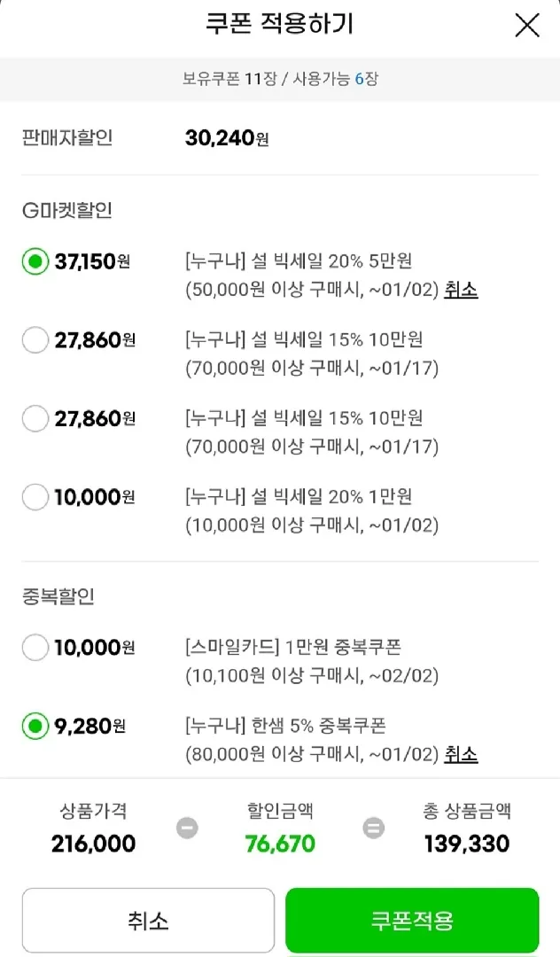Click 취소 link next to the 한샘 5% coupon

[x=461, y=754]
